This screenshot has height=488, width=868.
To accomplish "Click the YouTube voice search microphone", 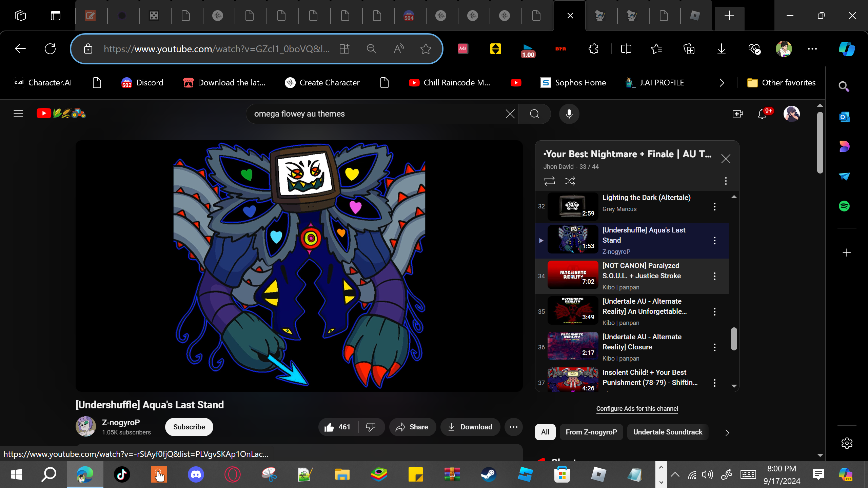I will (x=569, y=114).
